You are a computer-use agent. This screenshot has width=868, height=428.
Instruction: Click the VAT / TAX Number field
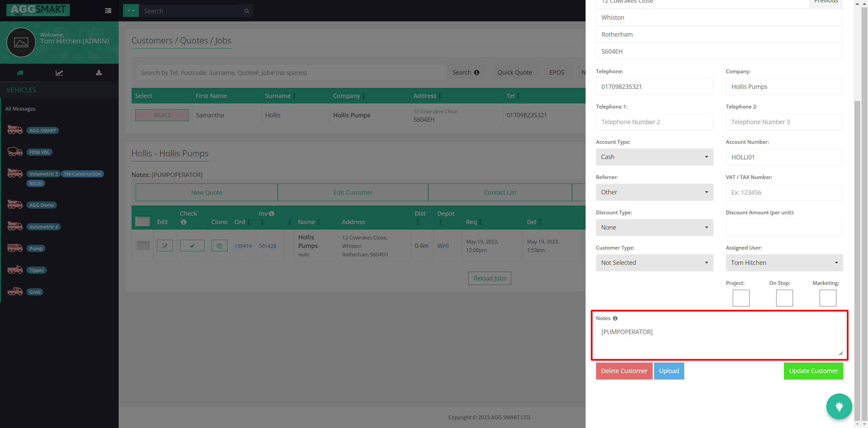pos(784,192)
